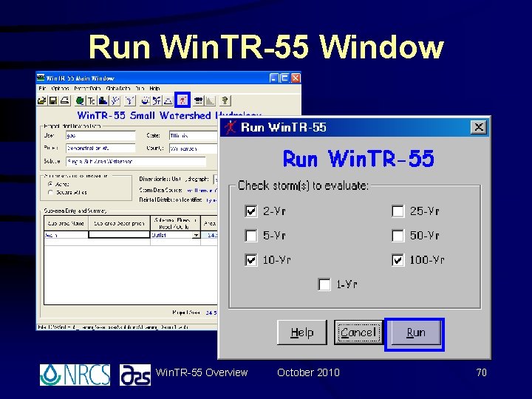Enable the 5-Yr storm checkbox

tap(250, 236)
